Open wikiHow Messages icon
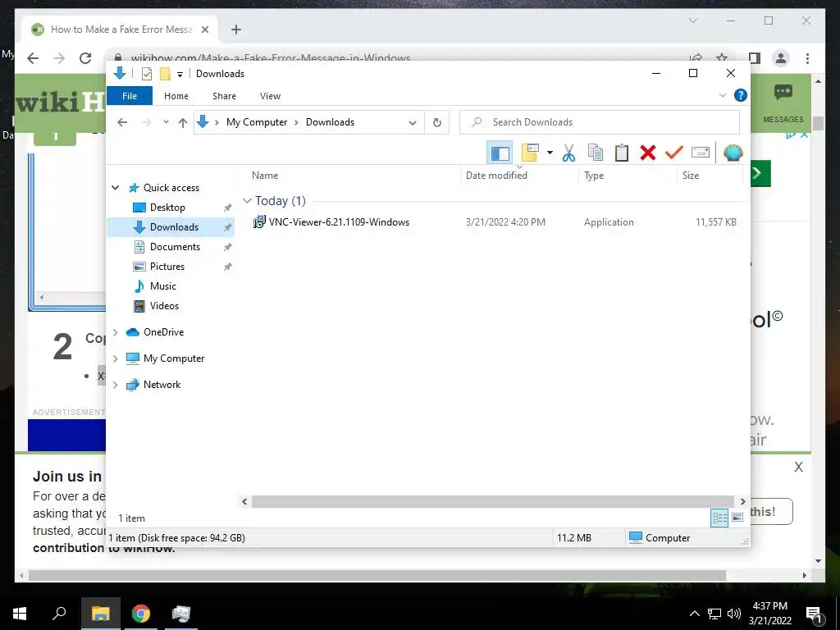This screenshot has width=840, height=630. (x=783, y=103)
